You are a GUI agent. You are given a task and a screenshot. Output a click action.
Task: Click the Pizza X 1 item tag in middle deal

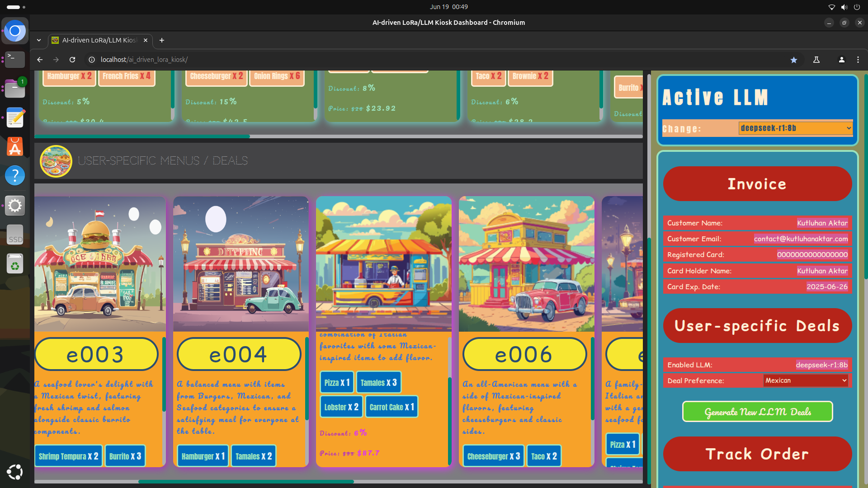(337, 383)
